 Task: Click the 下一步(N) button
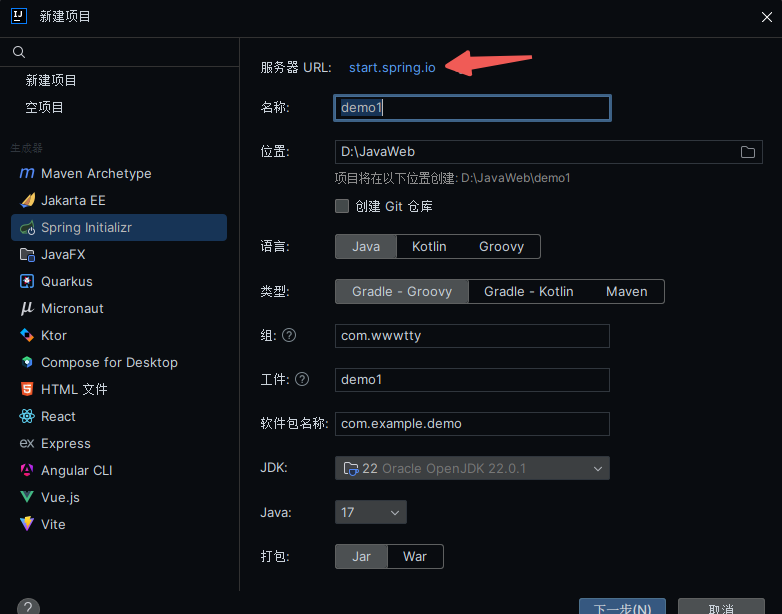click(x=622, y=607)
